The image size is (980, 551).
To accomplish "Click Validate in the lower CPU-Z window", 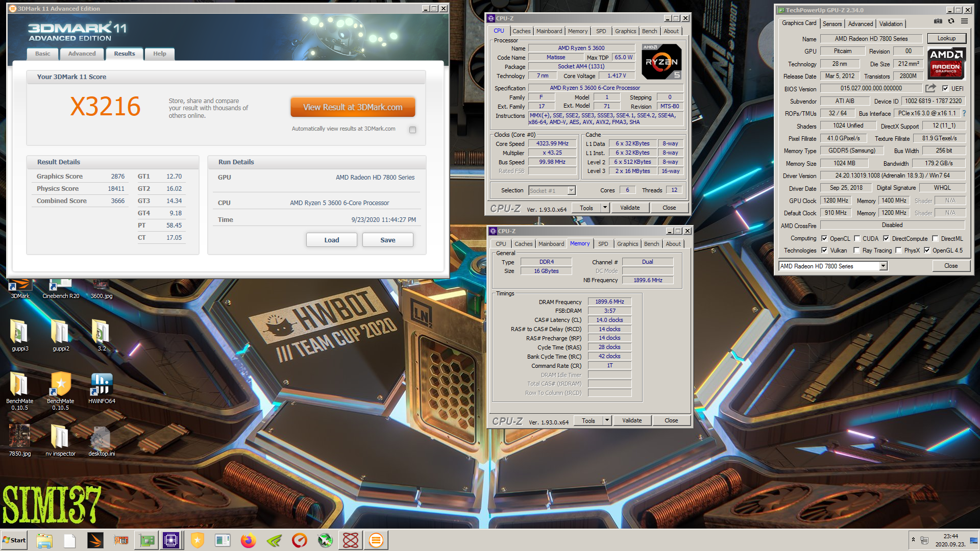I will (632, 420).
